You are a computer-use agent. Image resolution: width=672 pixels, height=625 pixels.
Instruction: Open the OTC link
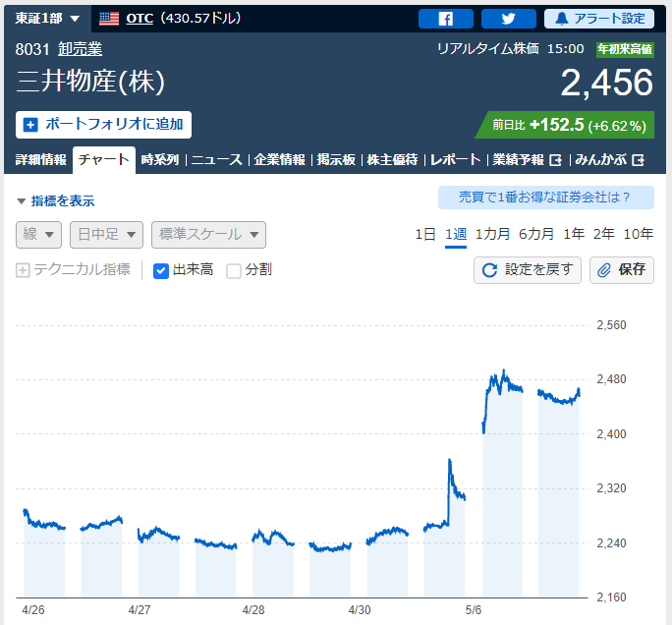pos(140,19)
